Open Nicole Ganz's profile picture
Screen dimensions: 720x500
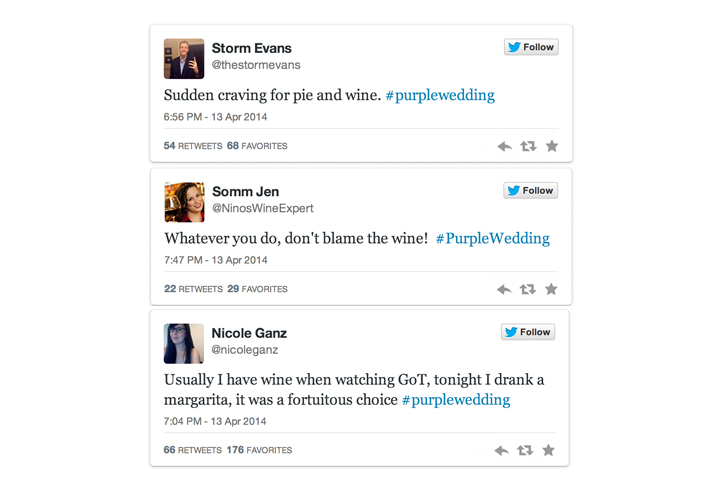coord(184,343)
